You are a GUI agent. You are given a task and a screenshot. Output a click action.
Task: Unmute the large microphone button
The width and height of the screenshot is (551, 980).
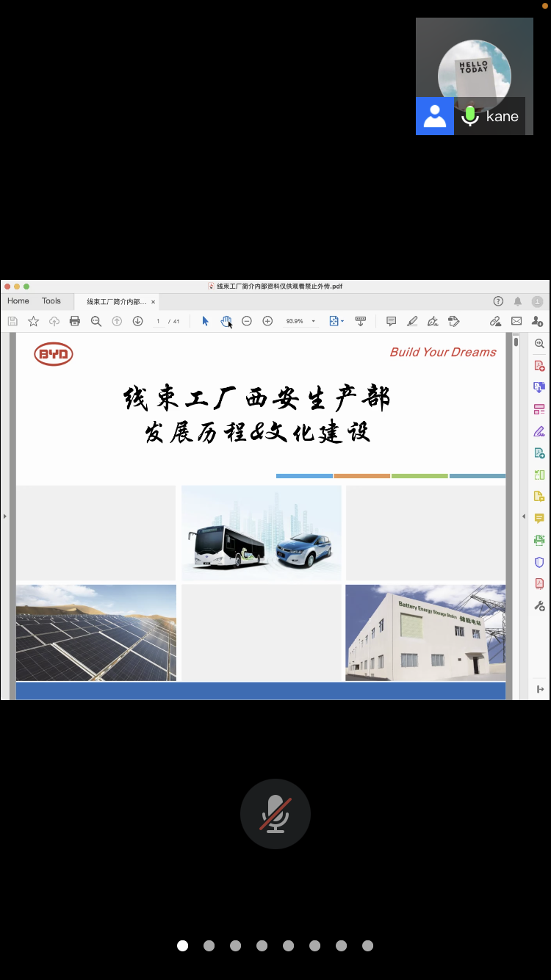point(275,814)
